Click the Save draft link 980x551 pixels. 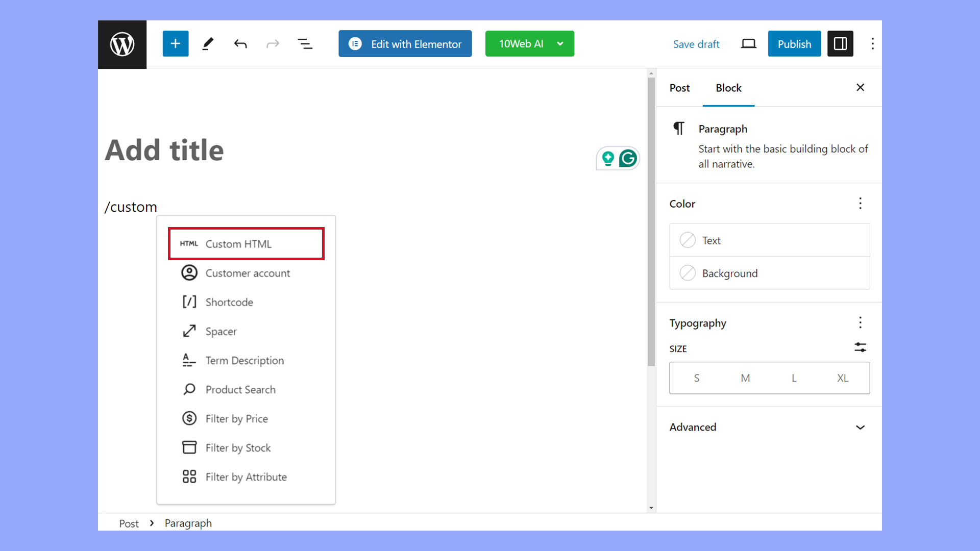click(696, 44)
